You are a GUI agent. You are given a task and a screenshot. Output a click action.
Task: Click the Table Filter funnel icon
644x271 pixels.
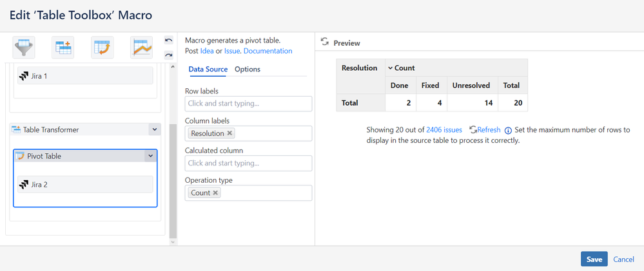point(24,47)
